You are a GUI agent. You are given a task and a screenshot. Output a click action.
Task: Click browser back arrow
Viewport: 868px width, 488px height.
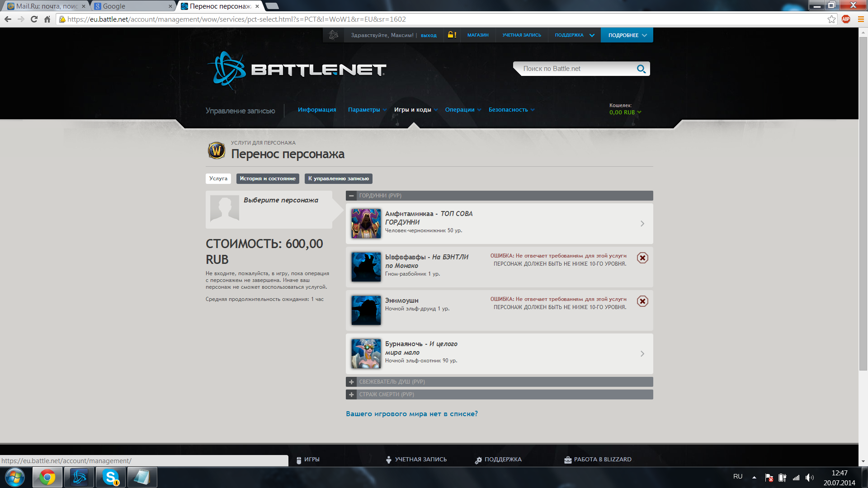pyautogui.click(x=8, y=19)
